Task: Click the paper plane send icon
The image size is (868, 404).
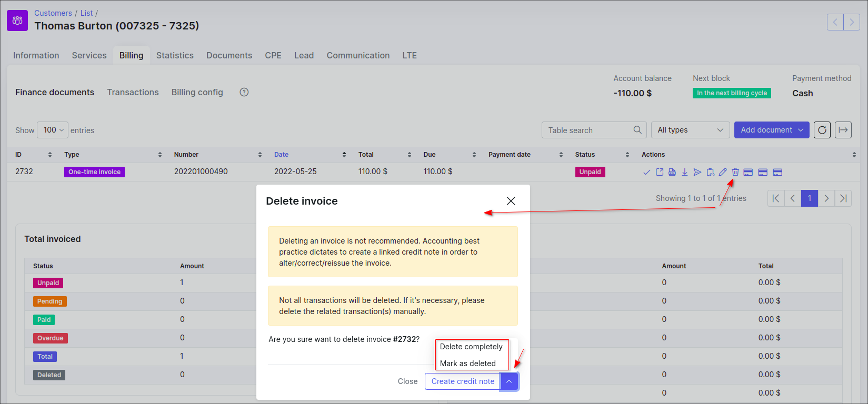Action: 697,172
